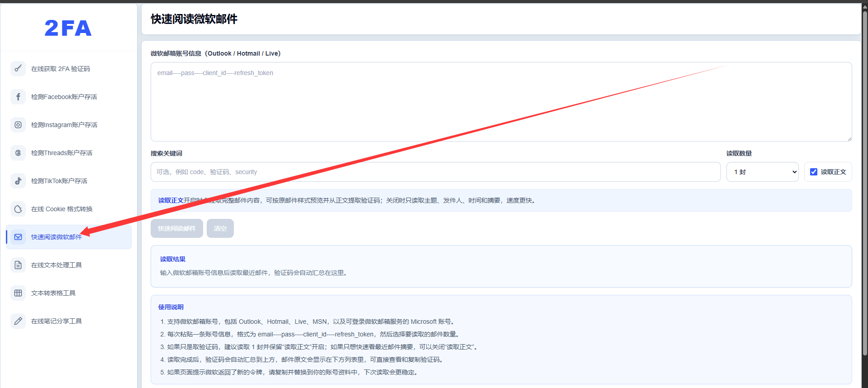Click the Facebook icon in sidebar
The image size is (868, 388).
(18, 97)
